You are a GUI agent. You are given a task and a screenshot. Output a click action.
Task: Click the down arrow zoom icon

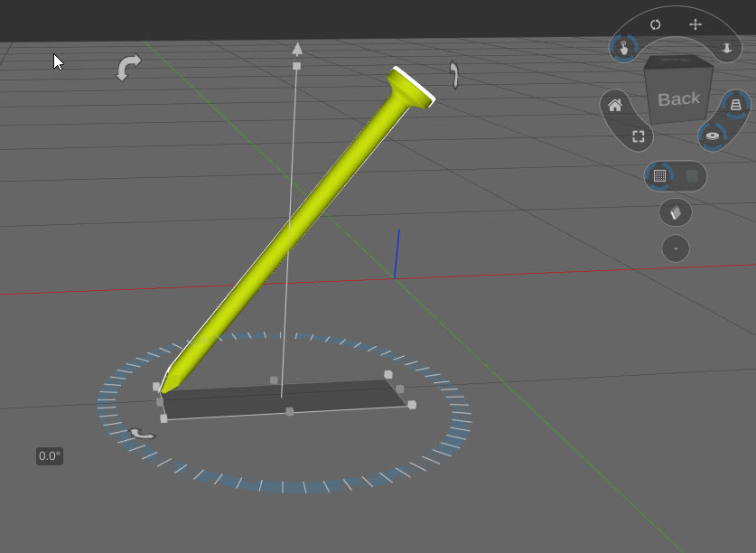[x=726, y=48]
